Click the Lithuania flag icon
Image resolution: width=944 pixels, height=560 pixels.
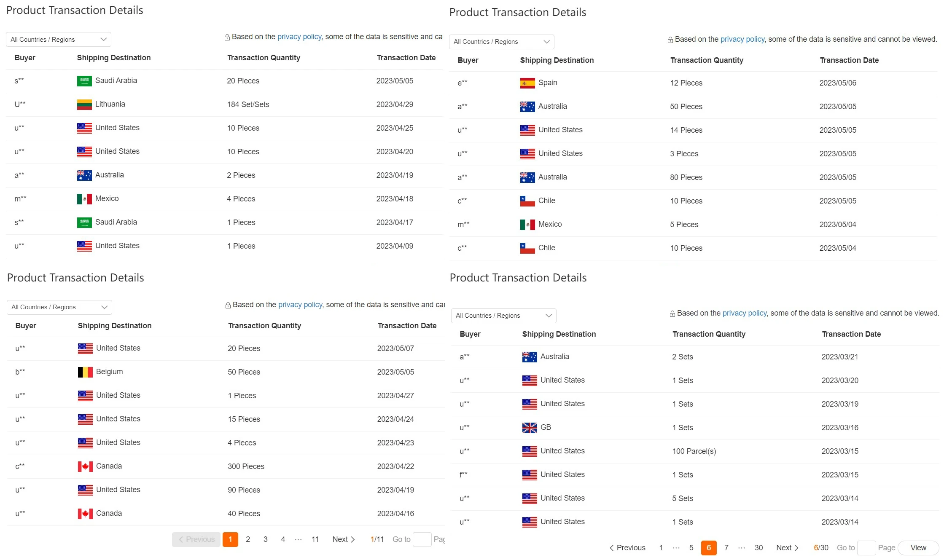(84, 104)
